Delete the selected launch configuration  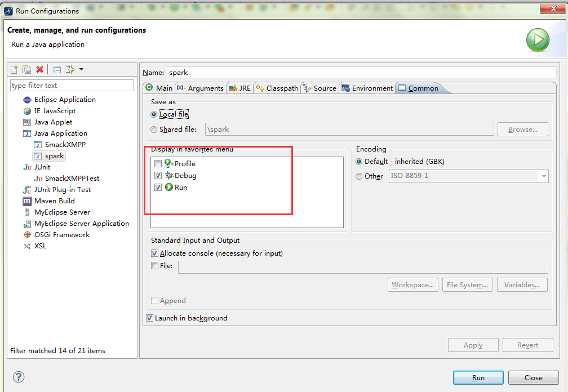pyautogui.click(x=40, y=69)
